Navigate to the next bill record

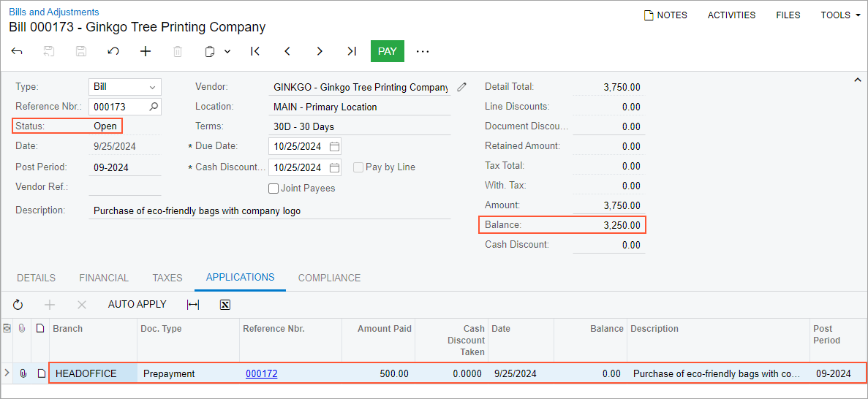pos(320,51)
